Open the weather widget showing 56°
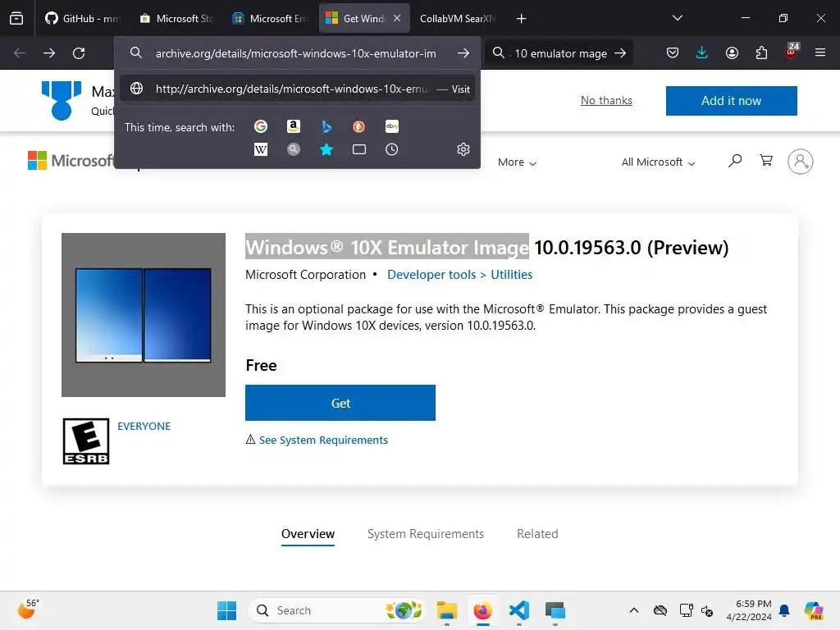The width and height of the screenshot is (840, 630). [28, 609]
